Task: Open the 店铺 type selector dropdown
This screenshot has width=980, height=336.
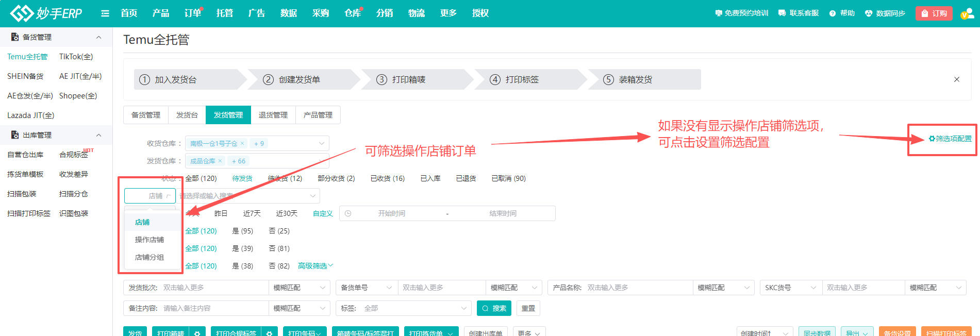Action: [150, 196]
